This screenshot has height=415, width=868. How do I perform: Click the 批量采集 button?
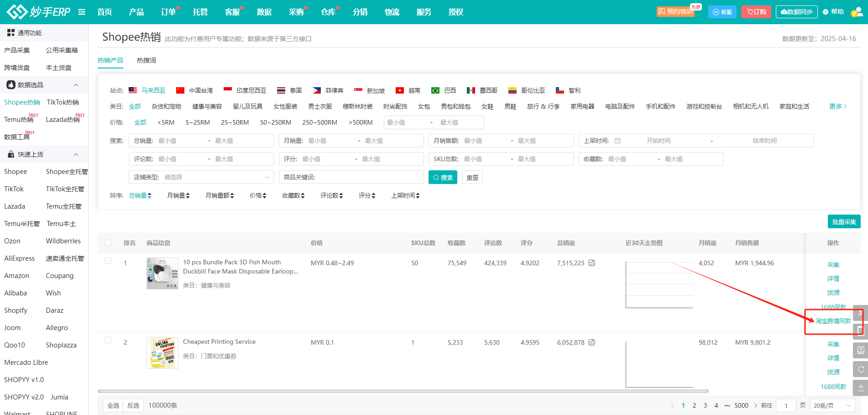click(x=844, y=221)
